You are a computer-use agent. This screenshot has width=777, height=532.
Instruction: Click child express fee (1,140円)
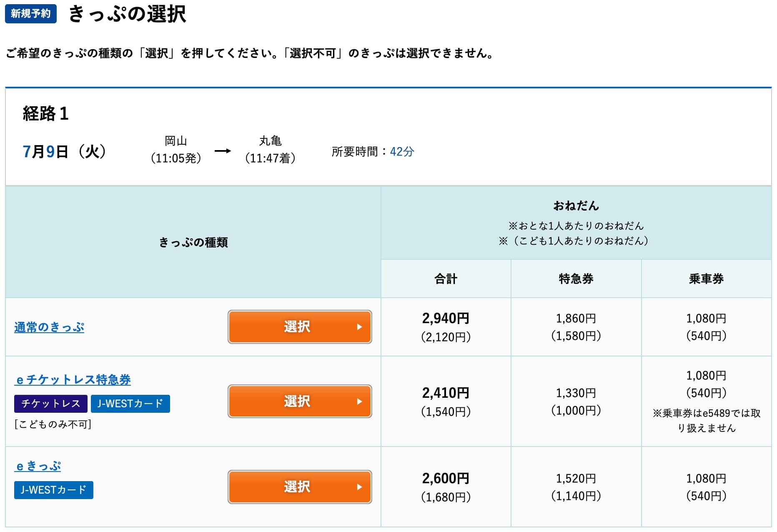576,496
